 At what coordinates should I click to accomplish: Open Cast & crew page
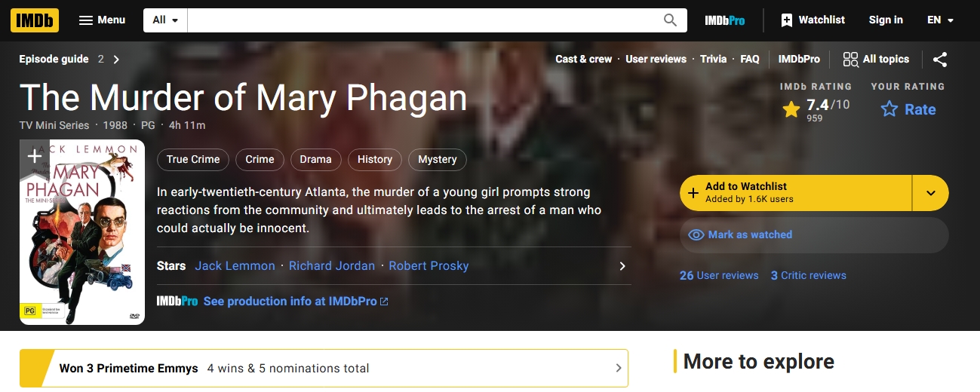tap(583, 59)
